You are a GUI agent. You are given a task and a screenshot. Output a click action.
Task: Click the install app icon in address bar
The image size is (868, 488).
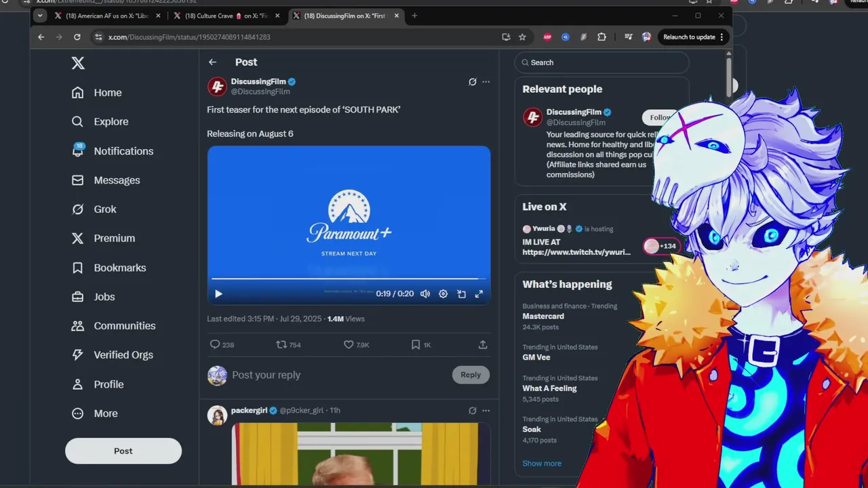pos(506,37)
